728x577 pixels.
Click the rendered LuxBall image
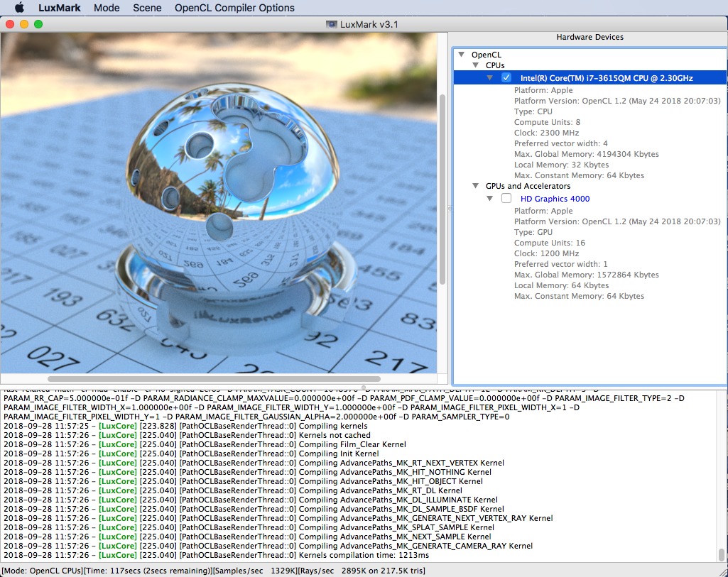click(x=218, y=203)
